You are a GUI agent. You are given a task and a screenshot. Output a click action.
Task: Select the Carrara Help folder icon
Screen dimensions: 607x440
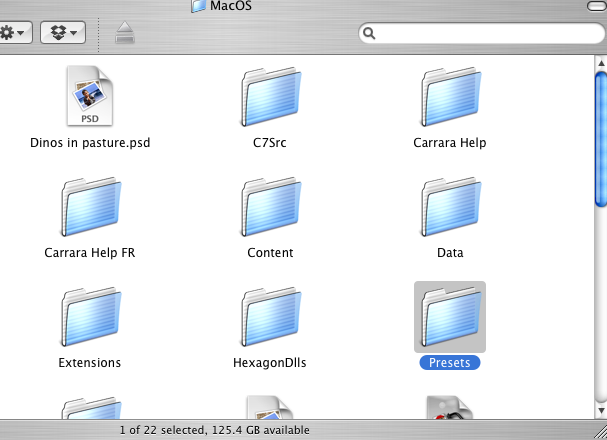point(451,97)
